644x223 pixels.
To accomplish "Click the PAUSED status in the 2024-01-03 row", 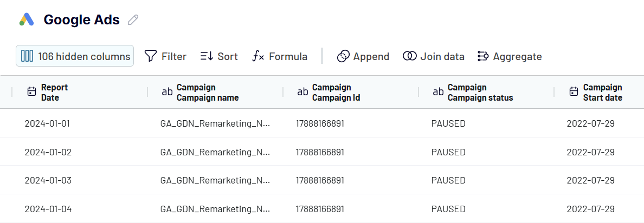I will (x=448, y=180).
